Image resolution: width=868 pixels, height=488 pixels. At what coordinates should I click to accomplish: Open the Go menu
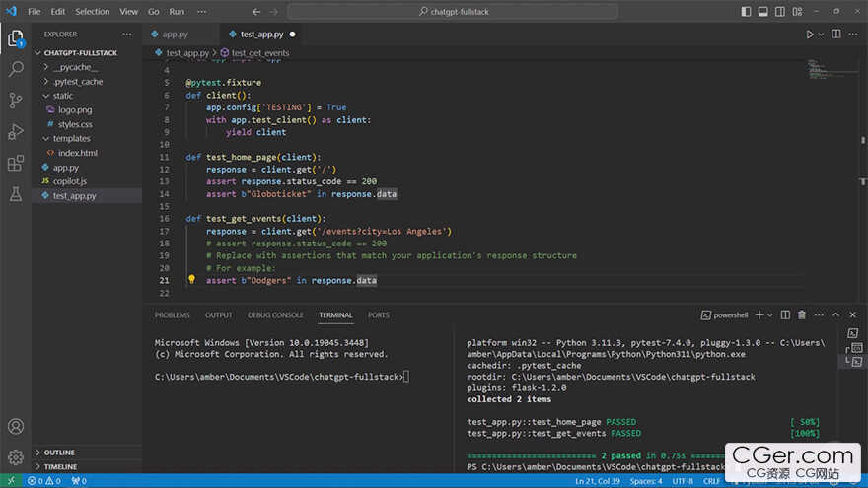(x=153, y=12)
